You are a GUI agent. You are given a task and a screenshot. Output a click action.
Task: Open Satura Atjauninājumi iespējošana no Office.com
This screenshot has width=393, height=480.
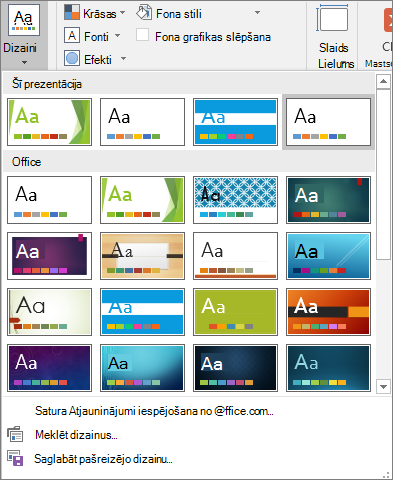pos(154,411)
